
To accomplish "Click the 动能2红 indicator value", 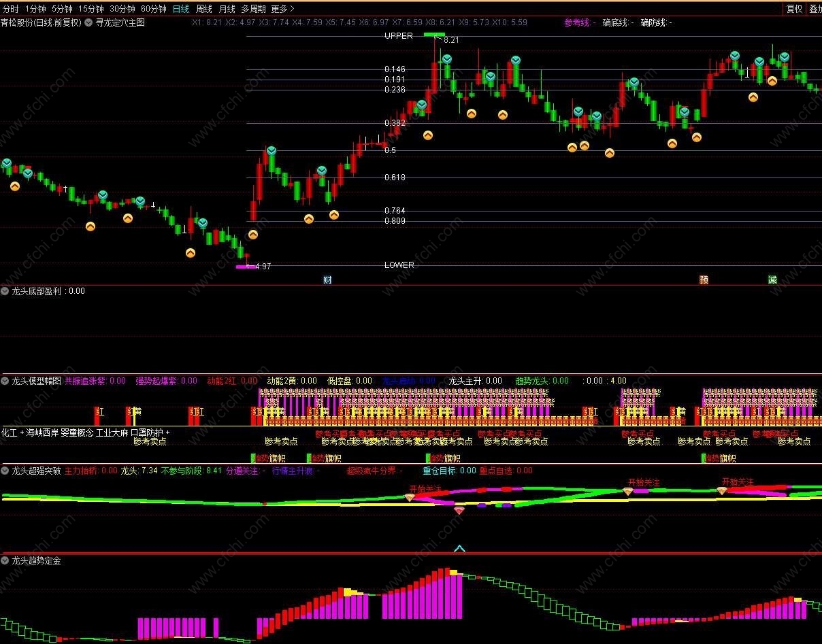I will [x=232, y=381].
